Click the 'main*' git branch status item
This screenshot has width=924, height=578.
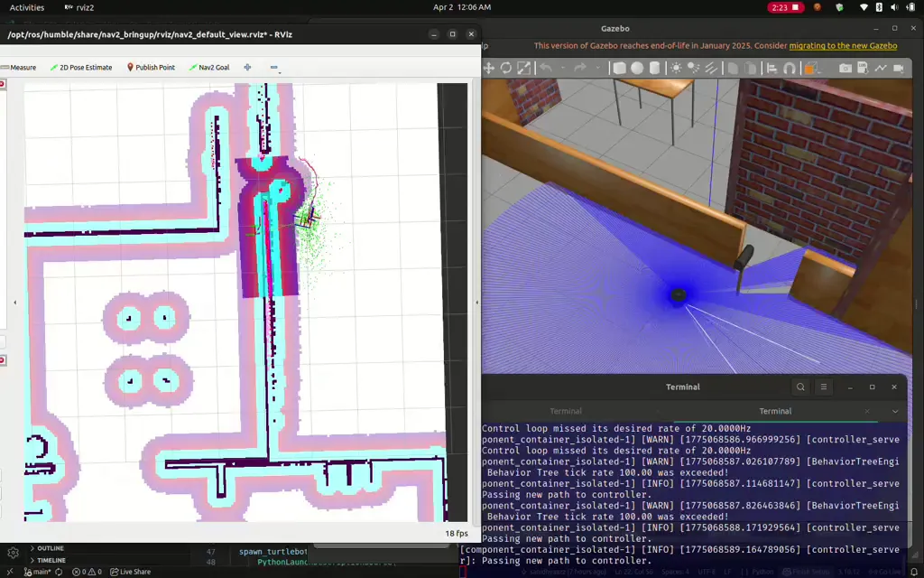click(x=37, y=572)
